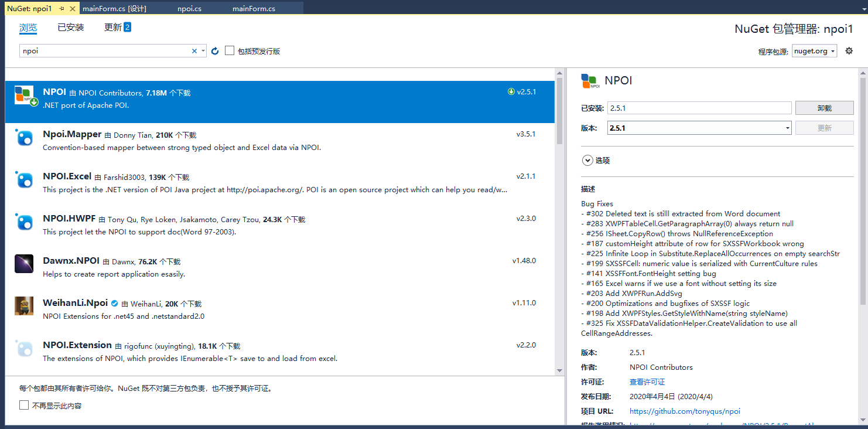Switch to the 浏览 tab
Image resolution: width=868 pixels, height=429 pixels.
28,27
